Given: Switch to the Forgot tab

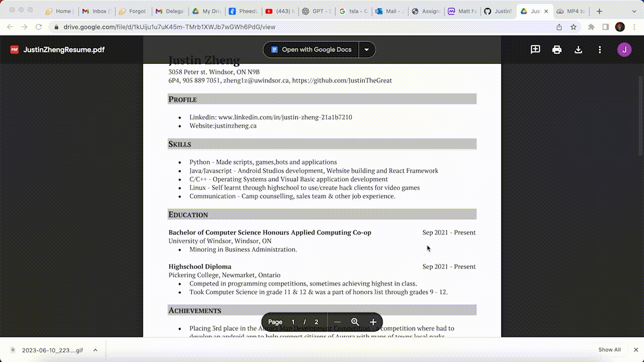Looking at the screenshot, I should pos(132,11).
